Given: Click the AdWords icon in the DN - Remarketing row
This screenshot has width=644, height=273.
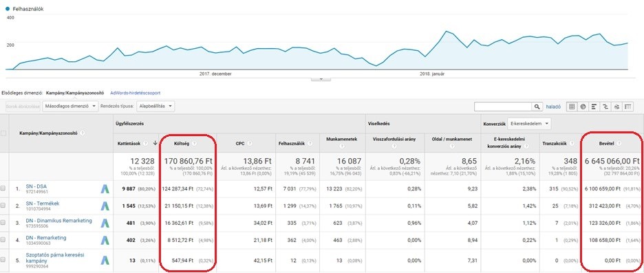Looking at the screenshot, I should click(x=105, y=241).
